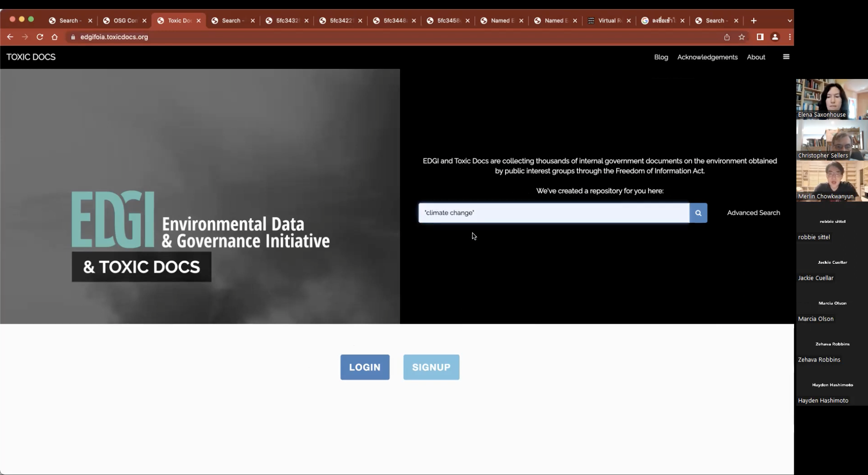Image resolution: width=868 pixels, height=475 pixels.
Task: Open Chrome's three-dot menu
Action: [x=789, y=37]
